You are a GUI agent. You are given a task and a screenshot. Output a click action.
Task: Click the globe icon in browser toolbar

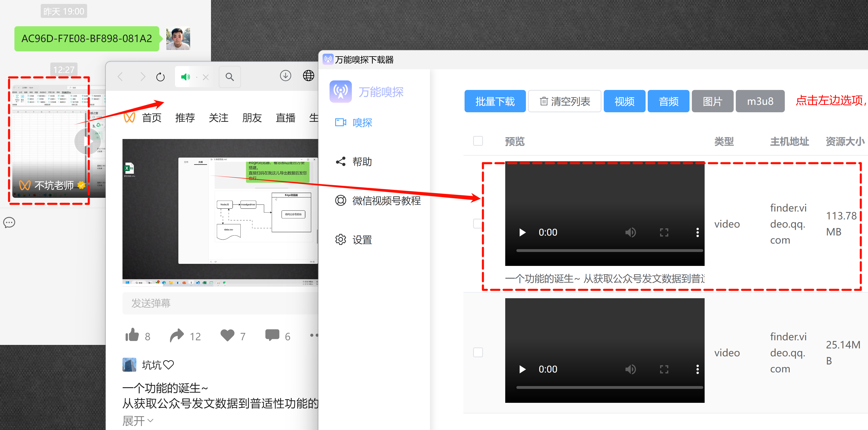[x=308, y=76]
